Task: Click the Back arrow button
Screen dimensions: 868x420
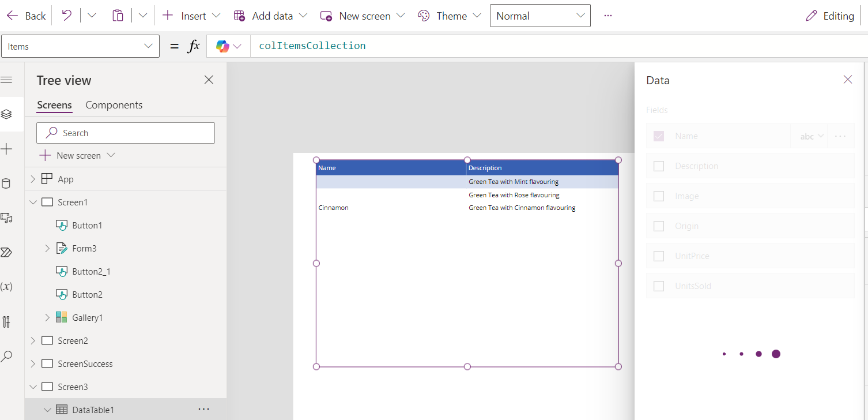Action: point(26,16)
